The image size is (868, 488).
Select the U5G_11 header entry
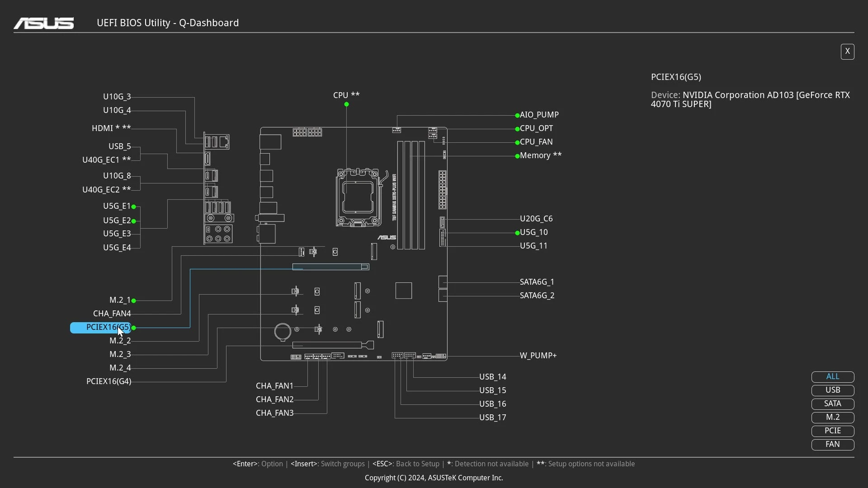click(x=533, y=246)
